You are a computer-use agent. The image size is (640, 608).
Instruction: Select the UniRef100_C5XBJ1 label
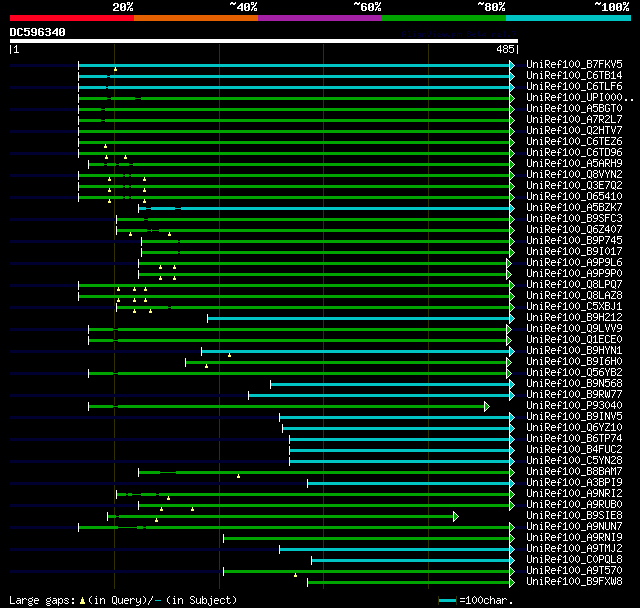click(574, 307)
